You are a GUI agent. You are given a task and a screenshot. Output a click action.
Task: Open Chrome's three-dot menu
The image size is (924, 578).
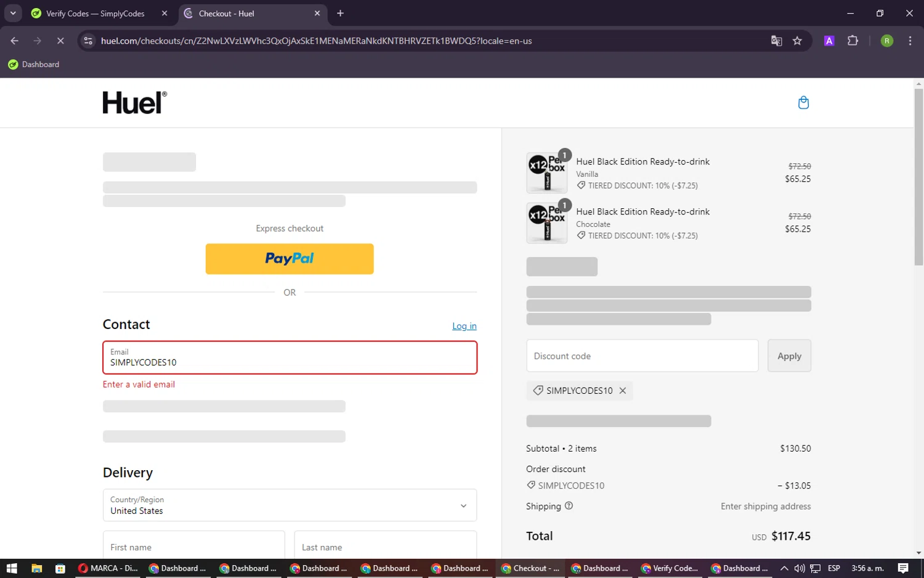point(910,41)
